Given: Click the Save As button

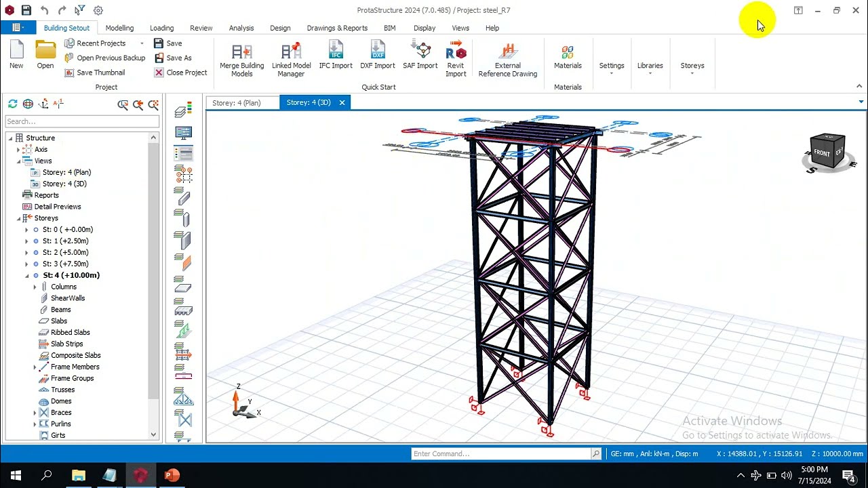Looking at the screenshot, I should (173, 58).
